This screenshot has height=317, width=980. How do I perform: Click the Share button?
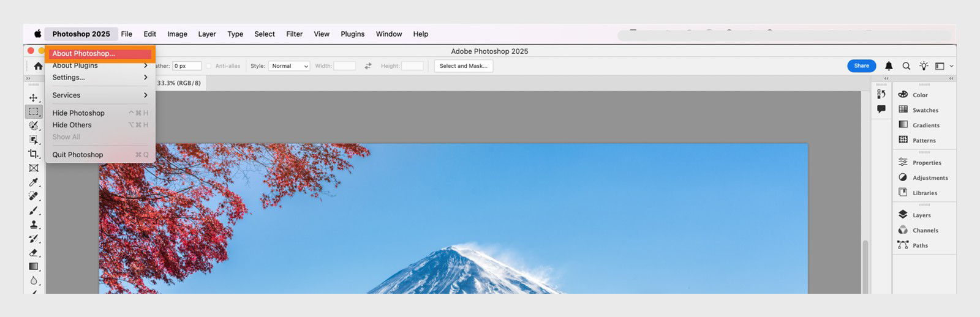pos(861,66)
